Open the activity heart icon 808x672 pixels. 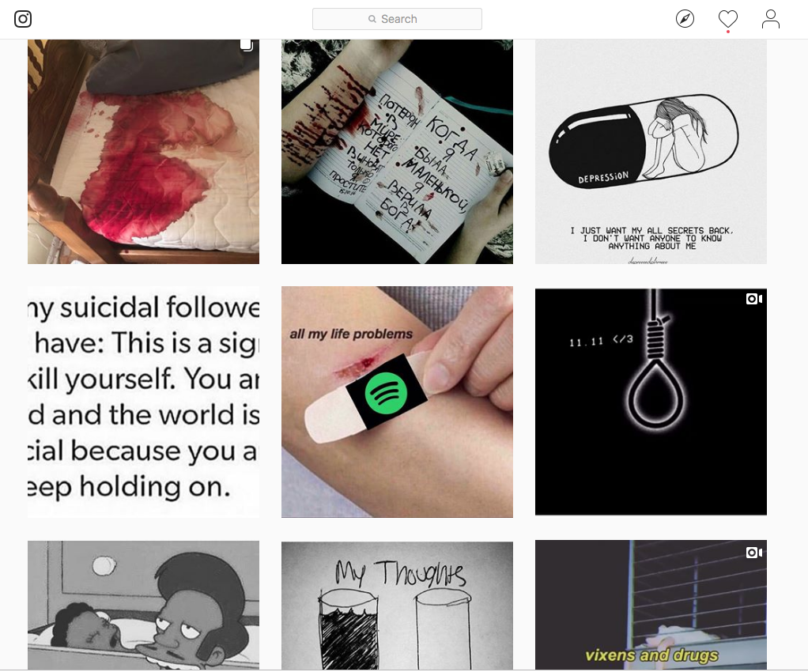(727, 19)
